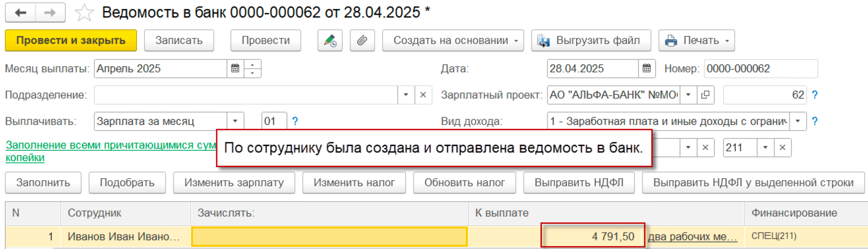Click 'Выправить НДФЛ у выделенной строки'
Image resolution: width=868 pixels, height=249 pixels.
[753, 183]
